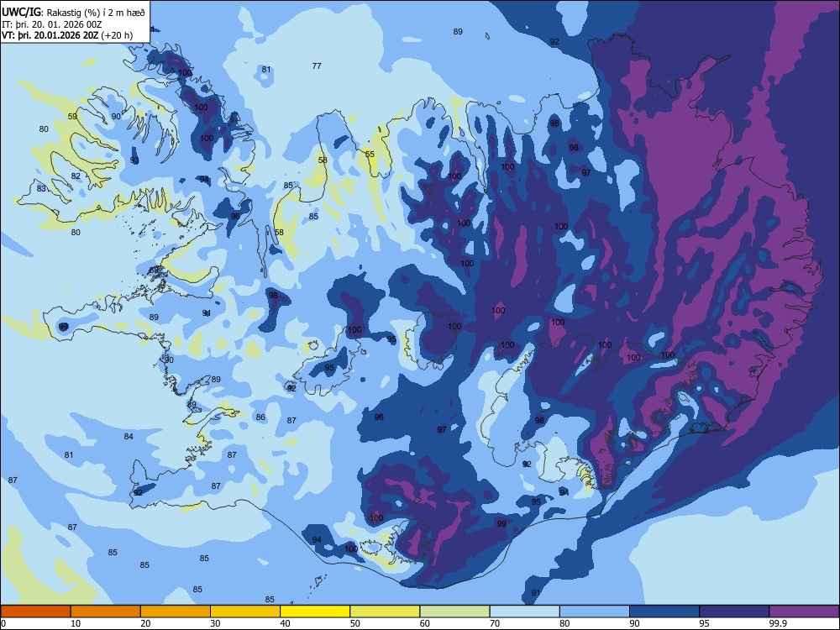Click the humidity value '93' on the map
840x630 pixels.
coord(134,160)
